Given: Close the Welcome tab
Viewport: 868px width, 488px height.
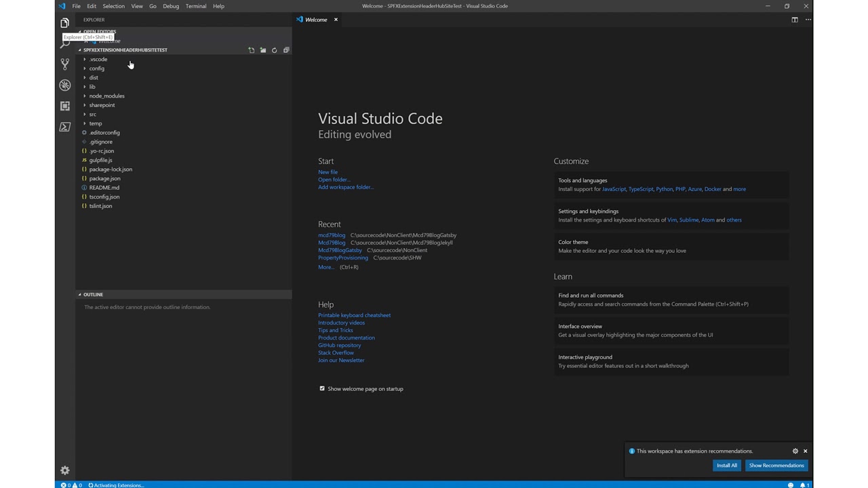Looking at the screenshot, I should (336, 20).
